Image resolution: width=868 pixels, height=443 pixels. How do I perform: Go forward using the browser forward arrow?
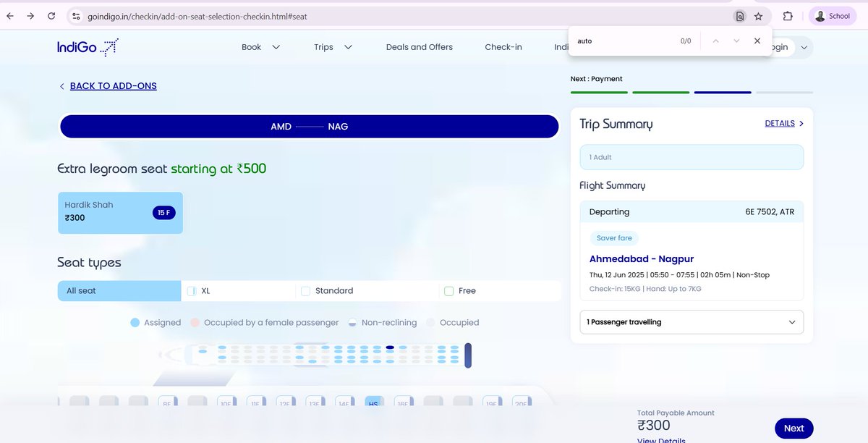30,16
